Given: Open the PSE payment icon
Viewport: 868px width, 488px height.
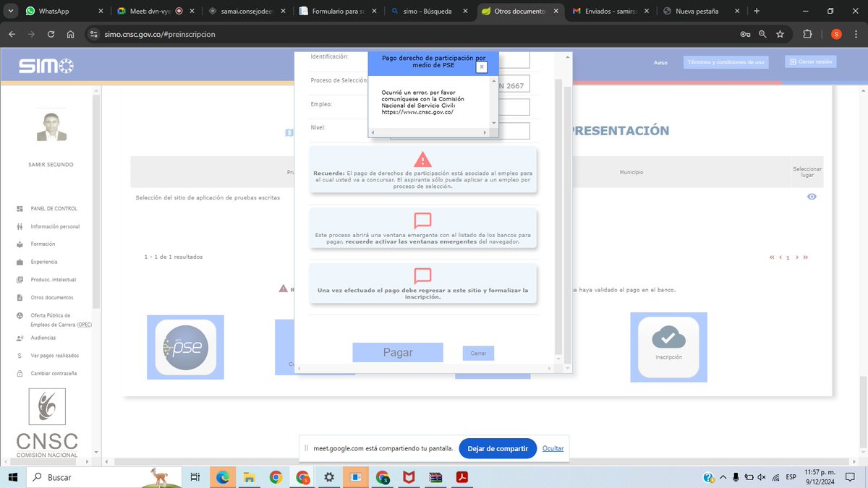Looking at the screenshot, I should tap(185, 348).
